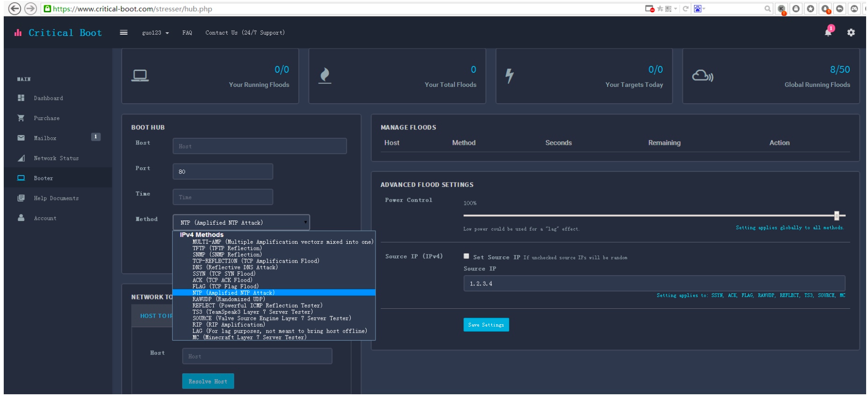Click the flame icon on Your Total Floods card
868x398 pixels.
click(x=325, y=76)
